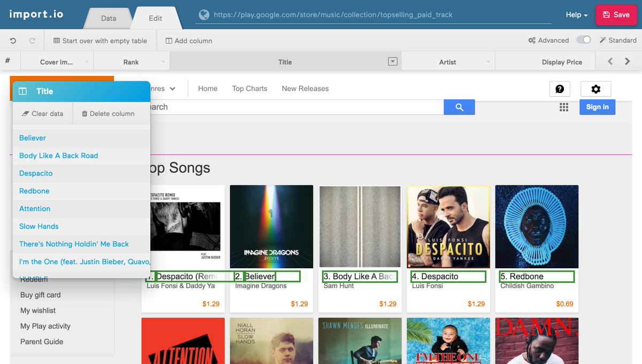642x364 pixels.
Task: Open the Artist column dropdown arrow
Action: pos(488,62)
